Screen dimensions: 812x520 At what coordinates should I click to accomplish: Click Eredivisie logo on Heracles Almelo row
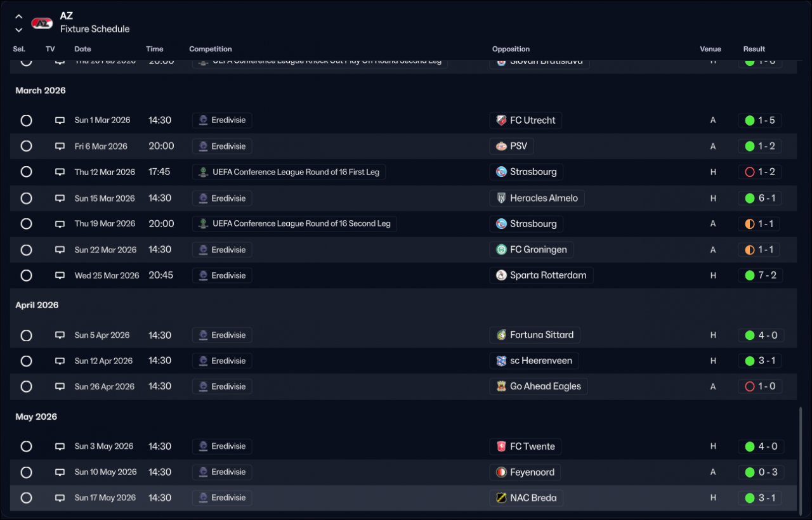pos(203,198)
